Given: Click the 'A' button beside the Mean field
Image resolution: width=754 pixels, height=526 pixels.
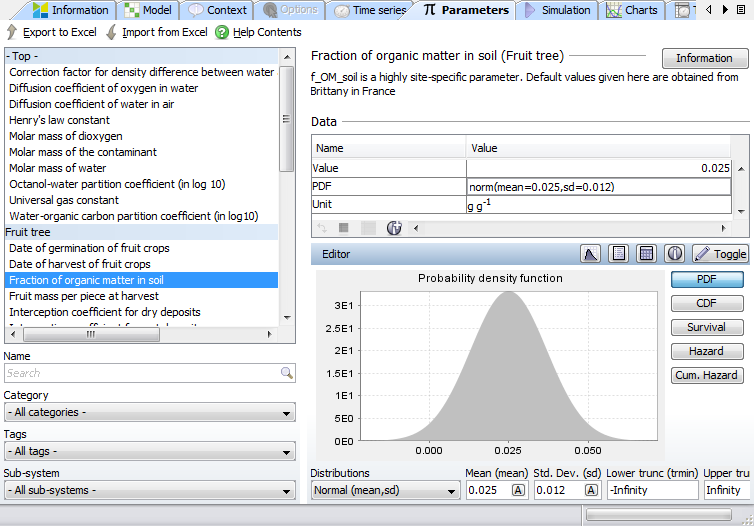Looking at the screenshot, I should [519, 490].
